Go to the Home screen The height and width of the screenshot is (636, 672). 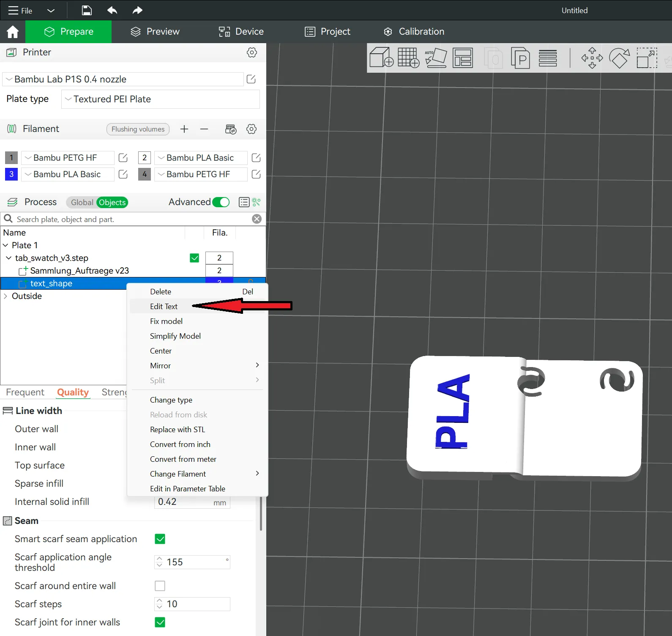pyautogui.click(x=13, y=32)
